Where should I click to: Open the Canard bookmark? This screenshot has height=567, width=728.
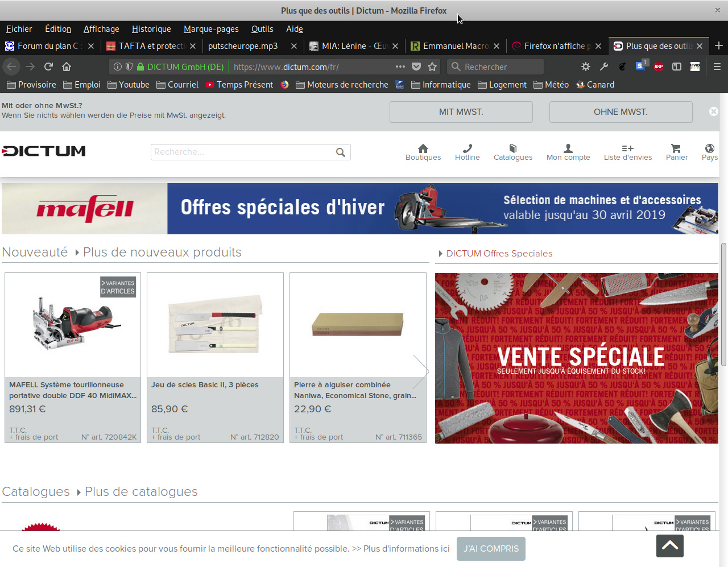pyautogui.click(x=595, y=85)
